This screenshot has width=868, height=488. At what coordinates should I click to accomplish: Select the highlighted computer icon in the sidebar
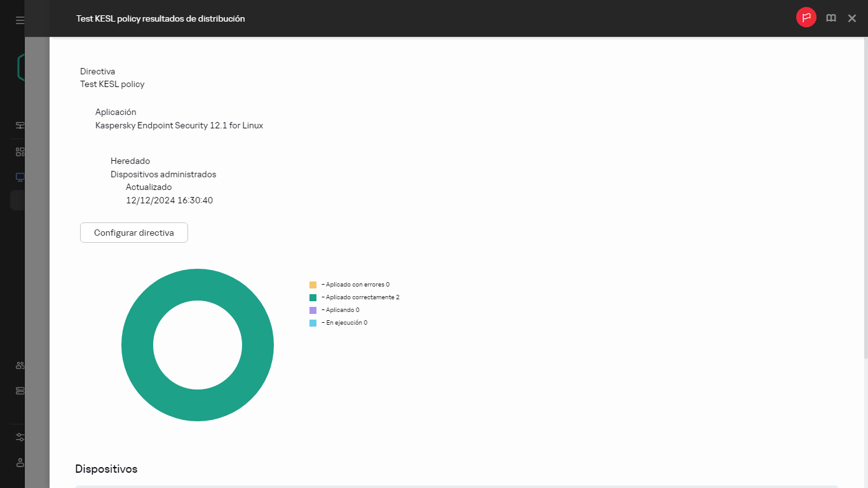point(20,177)
